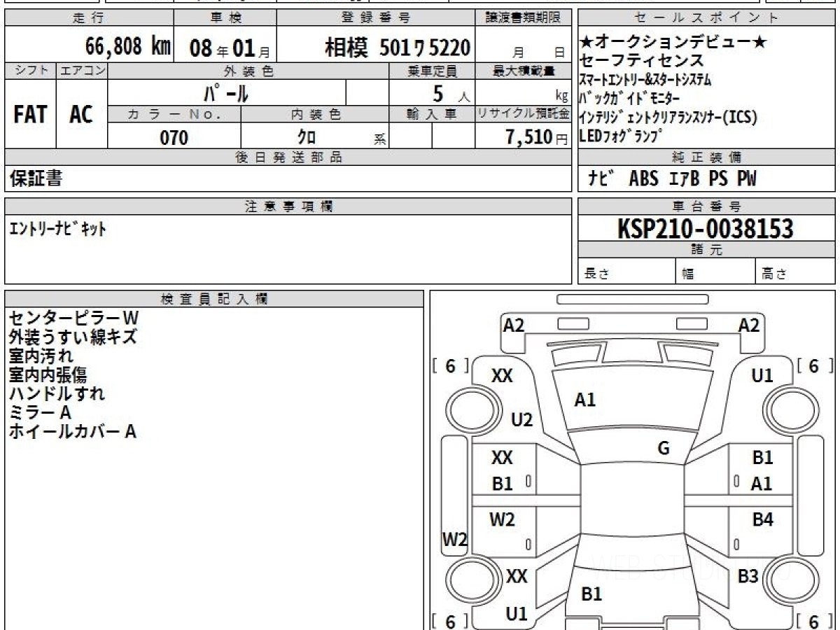Screen dimensions: 840x630
Task: Select the B4 mark on car diagram
Action: (x=762, y=520)
